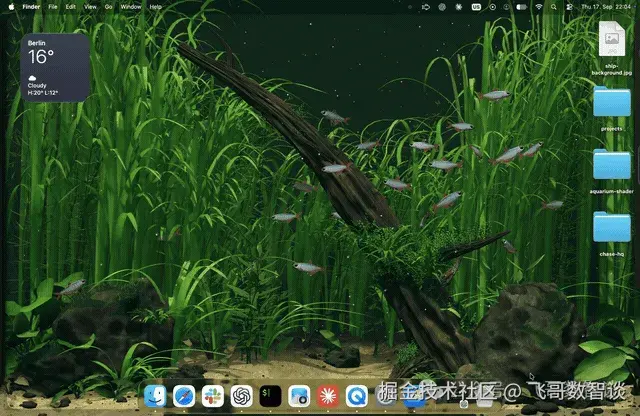Image resolution: width=640 pixels, height=416 pixels.
Task: Click the date and time in the menu bar
Action: coord(606,7)
